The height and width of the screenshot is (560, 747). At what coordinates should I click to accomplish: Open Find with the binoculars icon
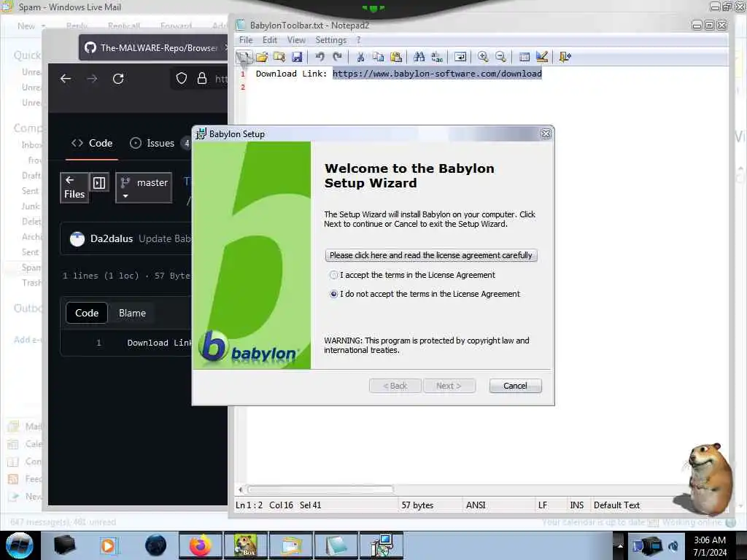pos(419,57)
